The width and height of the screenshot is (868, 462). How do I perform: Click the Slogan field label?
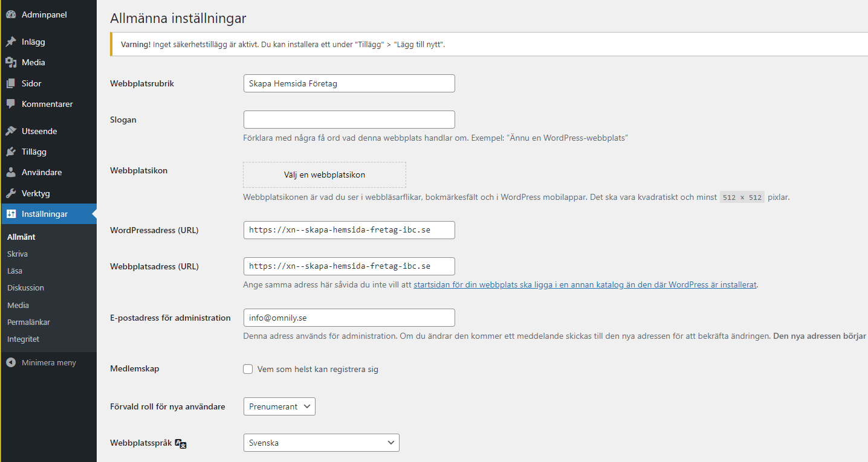(x=123, y=120)
